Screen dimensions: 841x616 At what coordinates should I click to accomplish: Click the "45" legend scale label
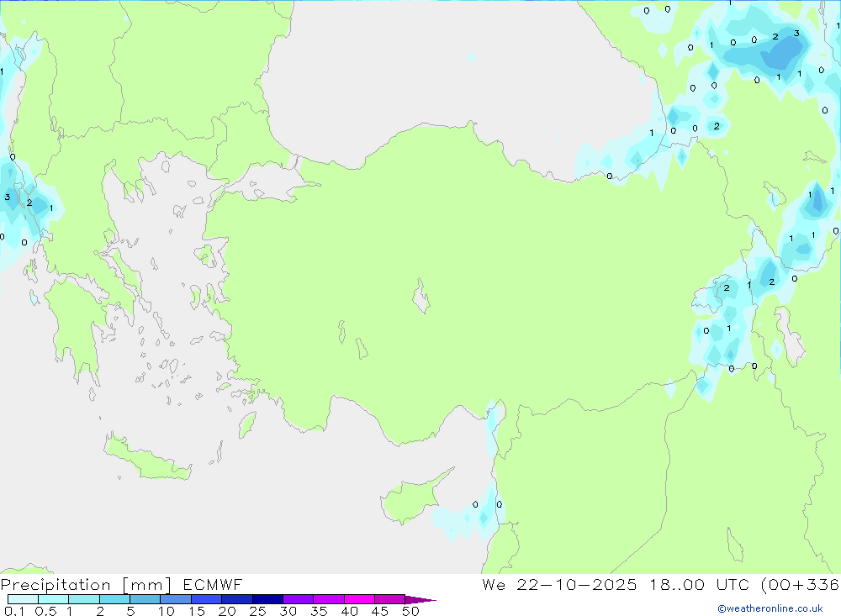380,611
